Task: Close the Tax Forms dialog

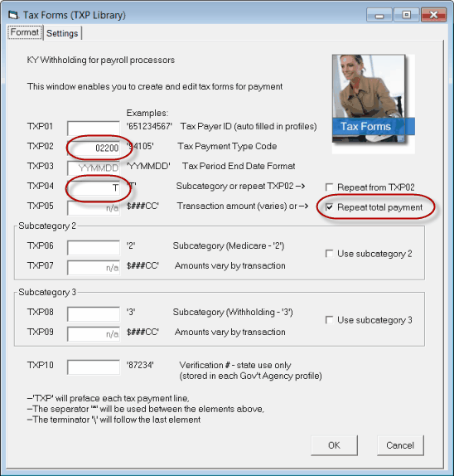Action: (x=433, y=15)
